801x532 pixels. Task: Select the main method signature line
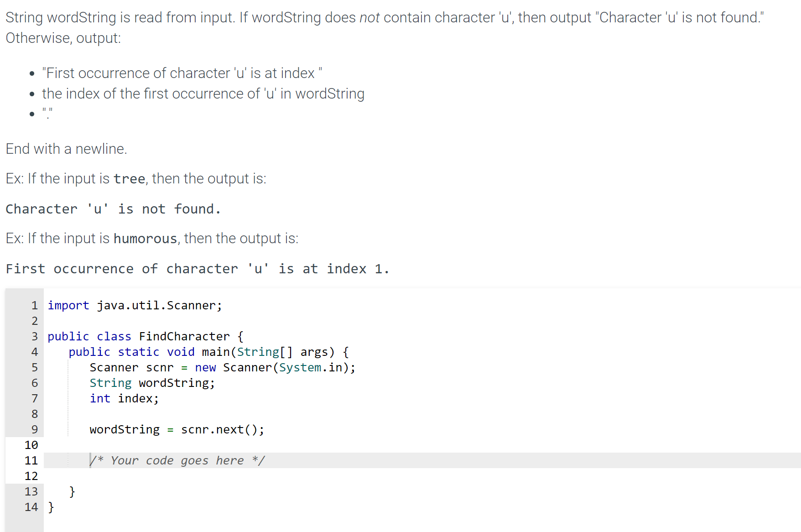[x=208, y=352]
